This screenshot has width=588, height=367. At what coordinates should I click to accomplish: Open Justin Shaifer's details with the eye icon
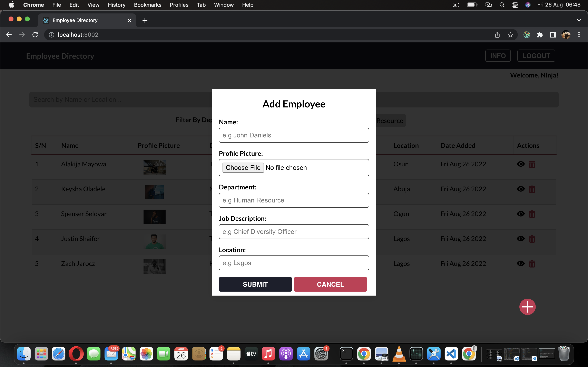point(521,239)
